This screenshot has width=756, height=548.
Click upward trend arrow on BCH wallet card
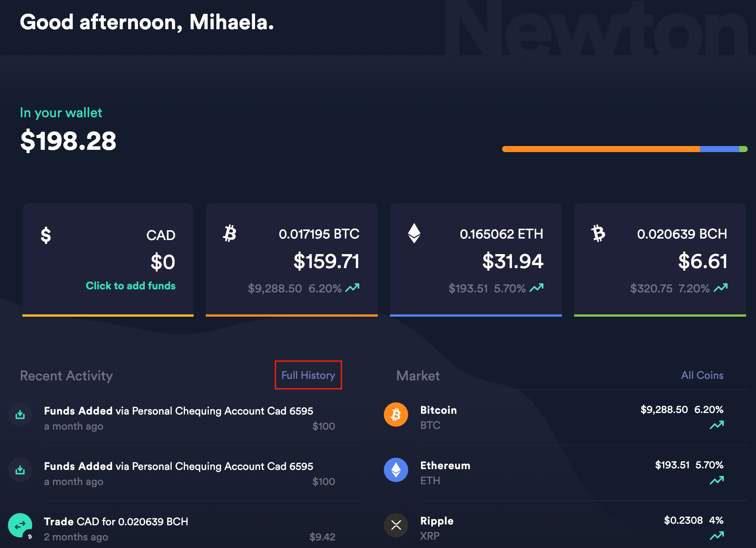click(x=721, y=288)
